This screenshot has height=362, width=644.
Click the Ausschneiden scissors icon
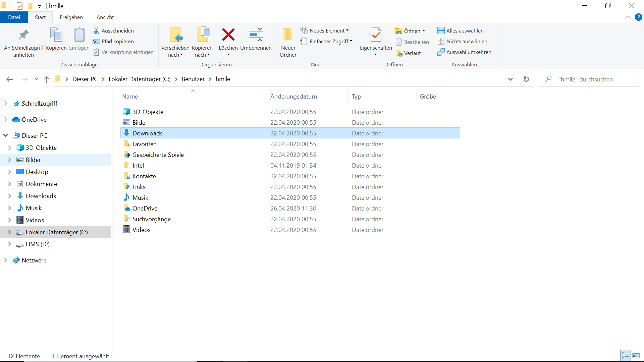point(96,31)
